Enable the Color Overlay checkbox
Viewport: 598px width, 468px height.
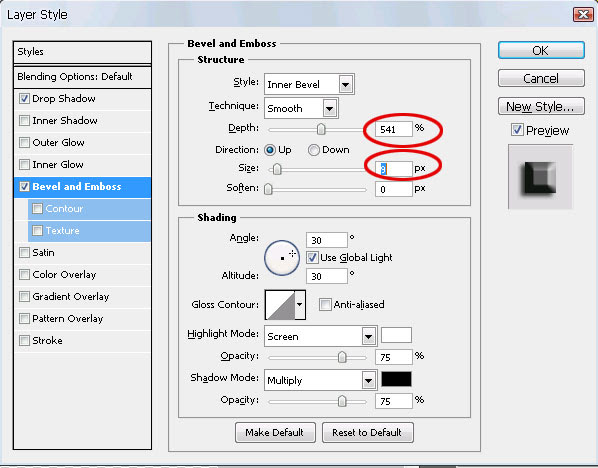(24, 274)
